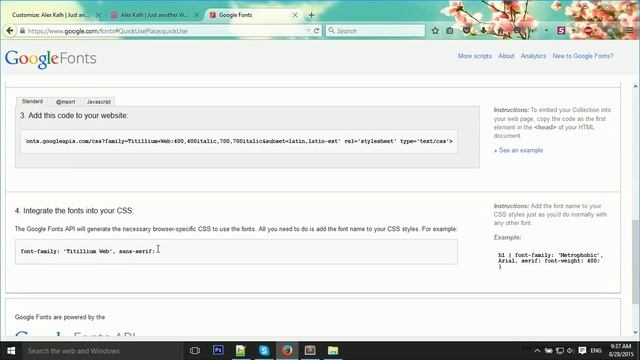Image resolution: width=640 pixels, height=360 pixels.
Task: Open Photoshop from the taskbar
Action: pyautogui.click(x=218, y=350)
